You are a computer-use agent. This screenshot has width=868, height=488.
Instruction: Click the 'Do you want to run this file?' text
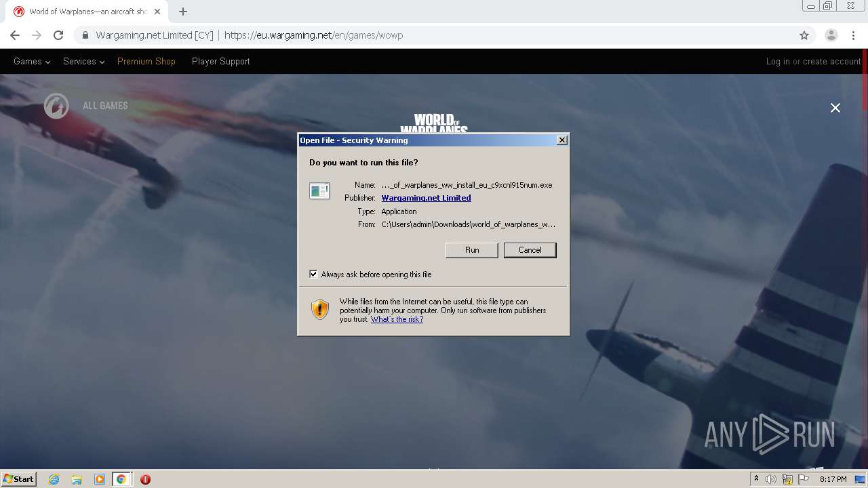coord(363,163)
